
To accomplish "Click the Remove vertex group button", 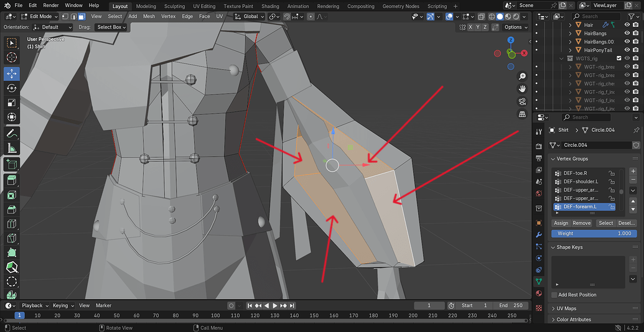I will 582,223.
